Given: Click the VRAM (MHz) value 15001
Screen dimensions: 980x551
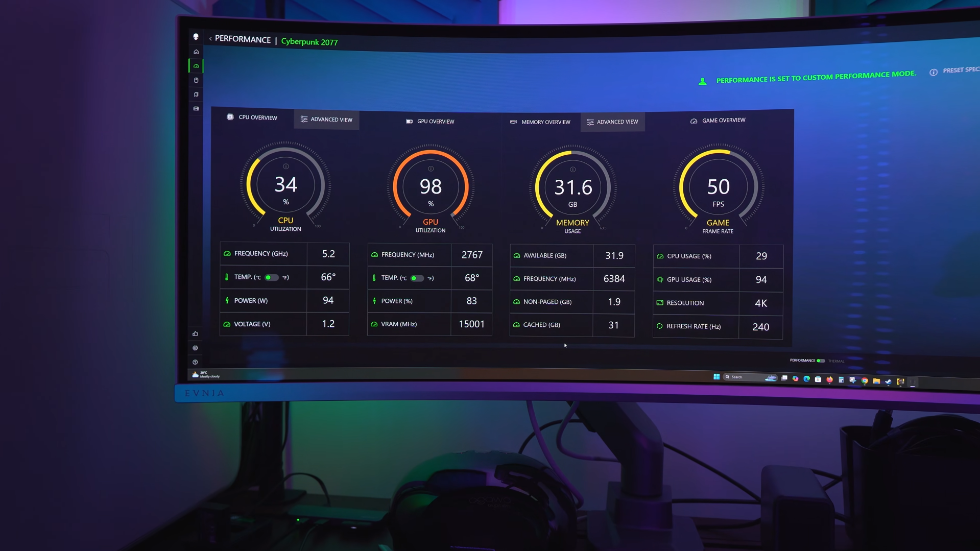Looking at the screenshot, I should [x=472, y=324].
